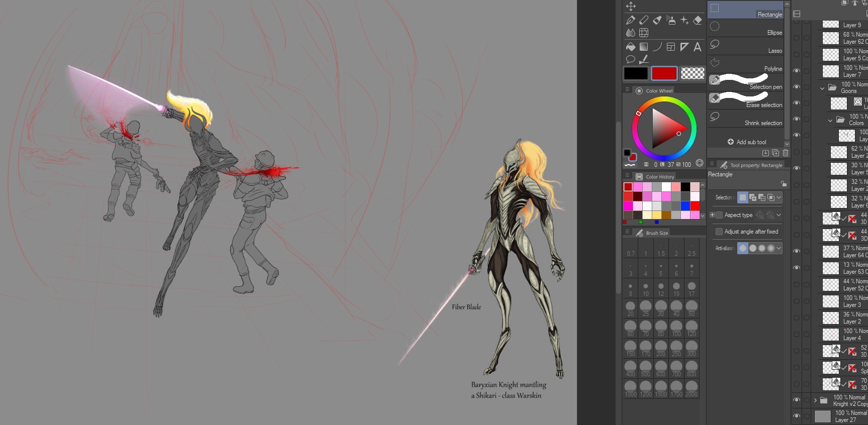Hide the Colors folder eye icon

(797, 119)
